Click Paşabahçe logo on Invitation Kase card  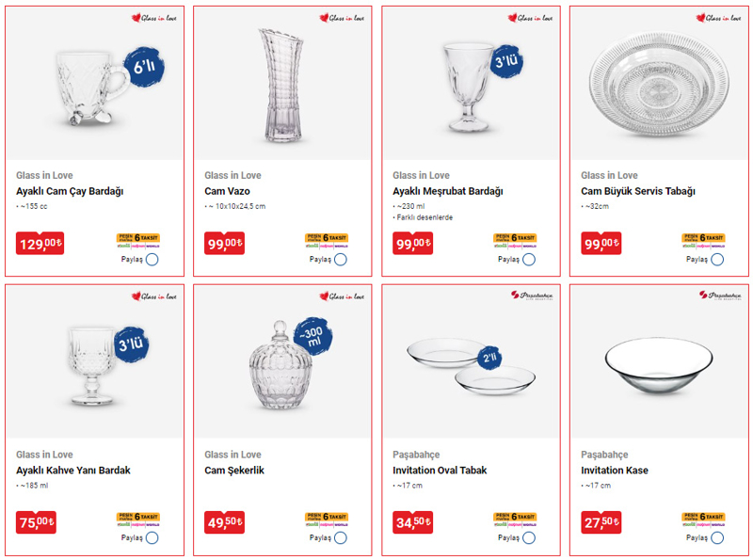pos(720,295)
